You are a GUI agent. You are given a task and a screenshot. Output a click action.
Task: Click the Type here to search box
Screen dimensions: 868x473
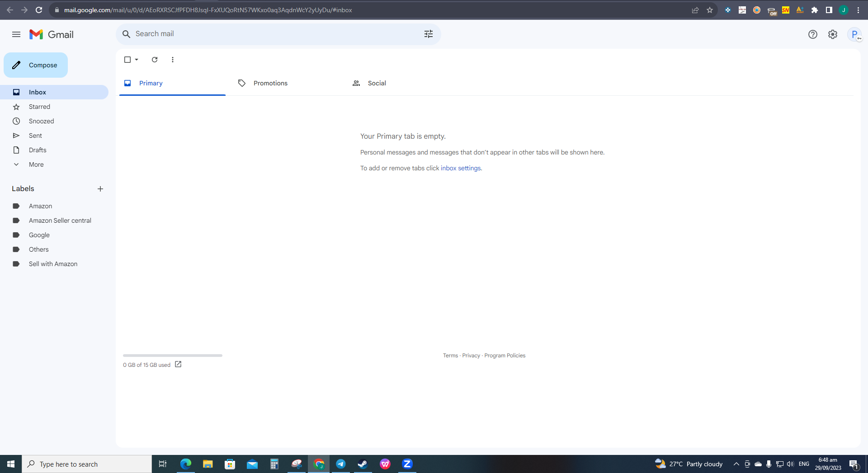pos(87,464)
